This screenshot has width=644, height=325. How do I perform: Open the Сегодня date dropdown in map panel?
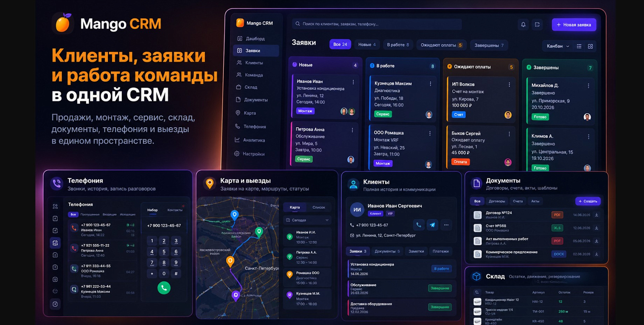[308, 220]
